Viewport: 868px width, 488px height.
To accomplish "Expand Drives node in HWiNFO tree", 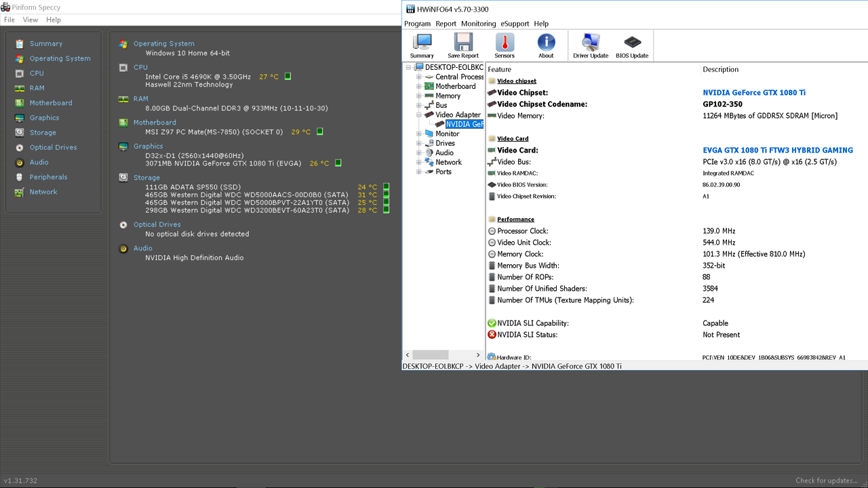I will (419, 143).
